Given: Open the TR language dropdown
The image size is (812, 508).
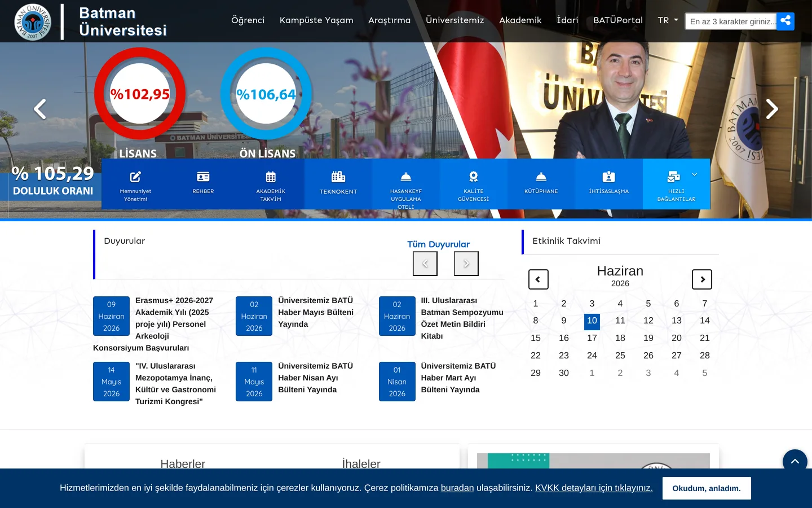Looking at the screenshot, I should 668,20.
